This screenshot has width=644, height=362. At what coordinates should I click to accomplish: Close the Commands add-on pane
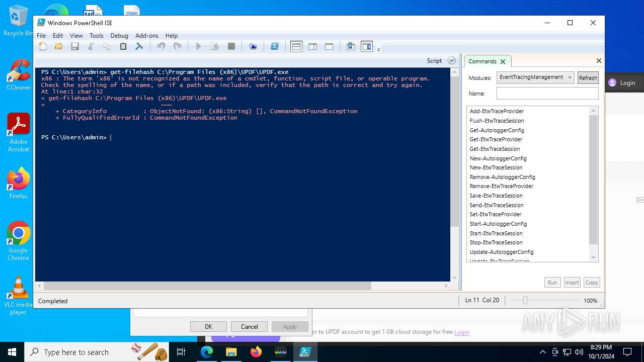pyautogui.click(x=599, y=60)
